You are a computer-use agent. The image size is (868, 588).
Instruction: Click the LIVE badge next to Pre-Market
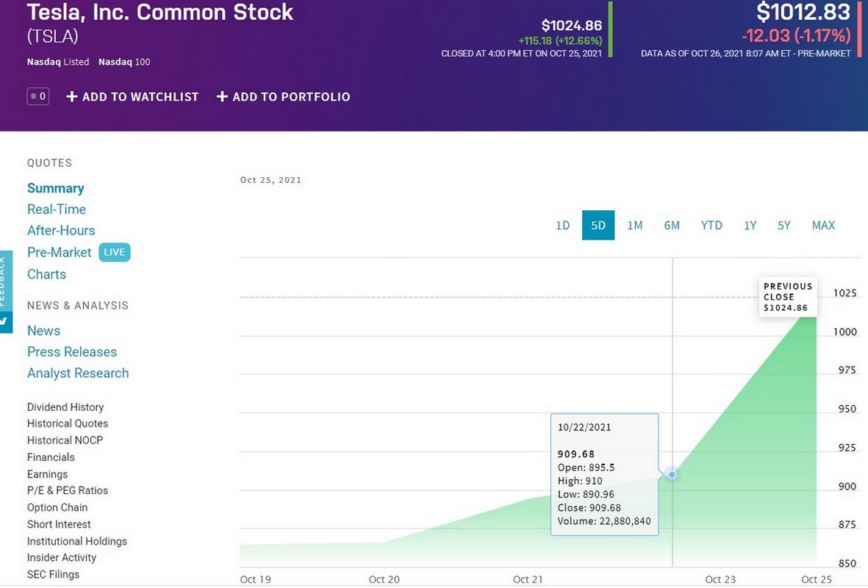pyautogui.click(x=114, y=252)
